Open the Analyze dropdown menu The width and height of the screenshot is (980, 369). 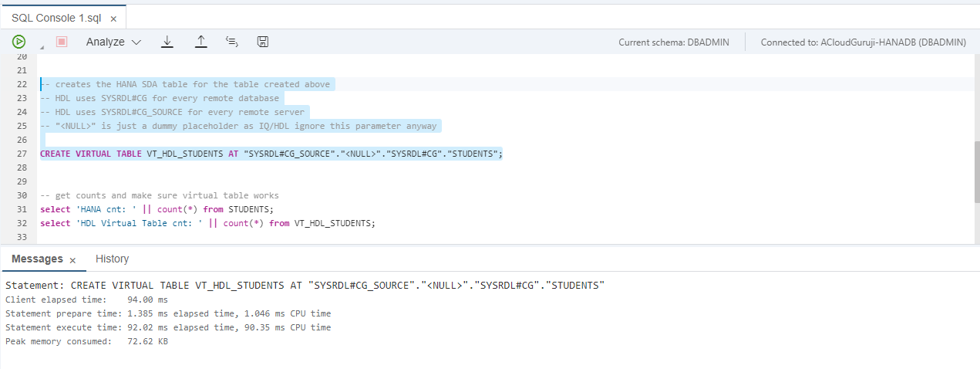pyautogui.click(x=113, y=42)
